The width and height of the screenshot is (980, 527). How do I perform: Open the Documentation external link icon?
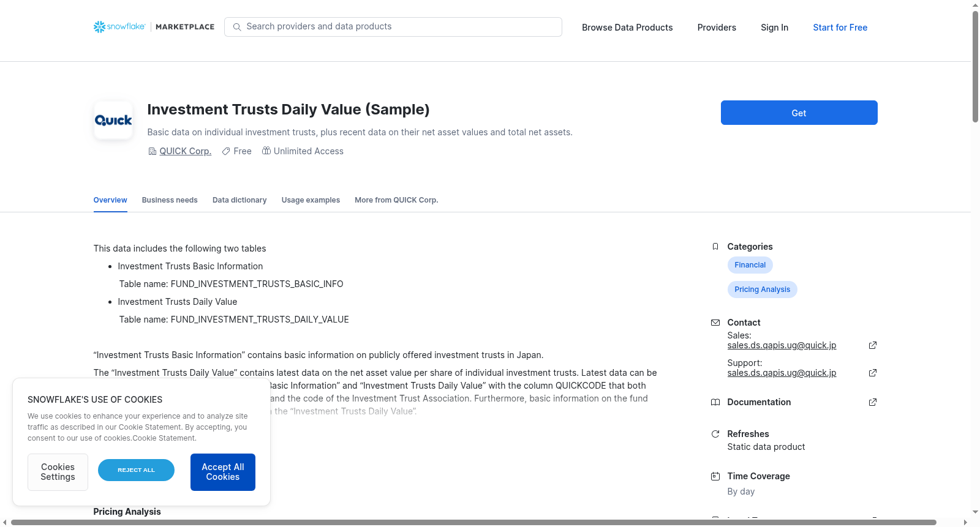(x=873, y=402)
